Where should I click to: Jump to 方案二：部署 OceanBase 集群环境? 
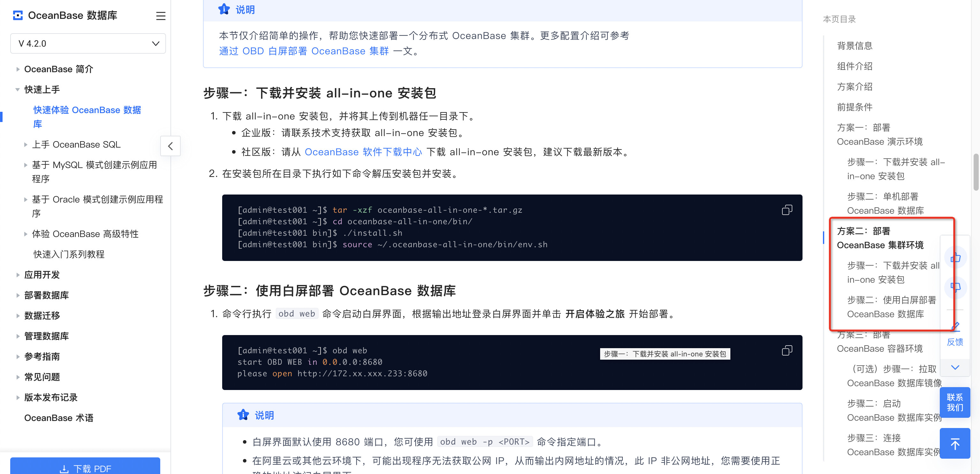pyautogui.click(x=880, y=238)
